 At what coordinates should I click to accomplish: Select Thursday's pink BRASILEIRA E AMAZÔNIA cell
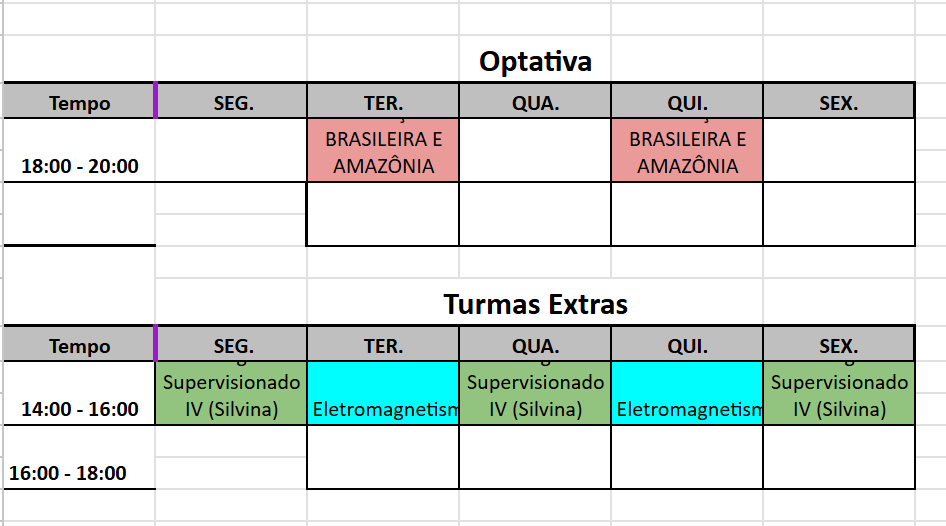(x=687, y=152)
